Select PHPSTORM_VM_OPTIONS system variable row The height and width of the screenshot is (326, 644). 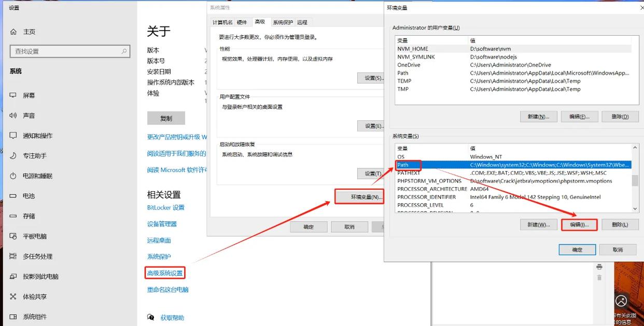[513, 181]
